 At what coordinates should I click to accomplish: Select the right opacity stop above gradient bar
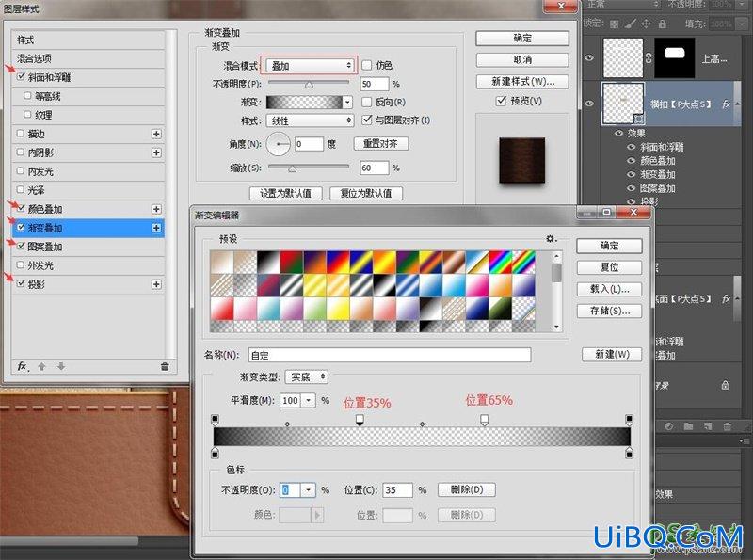[629, 420]
